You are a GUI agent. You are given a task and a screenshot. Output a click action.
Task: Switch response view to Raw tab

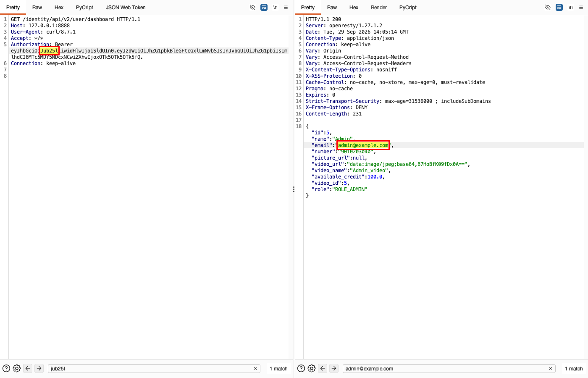coord(332,8)
